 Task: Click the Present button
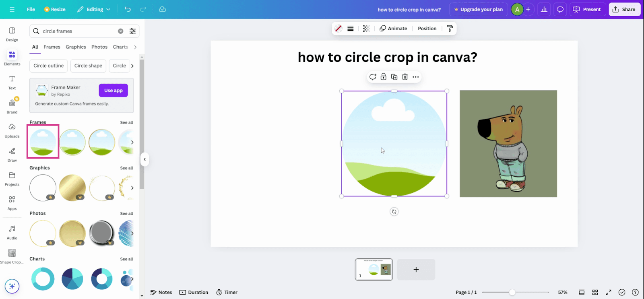pos(587,9)
